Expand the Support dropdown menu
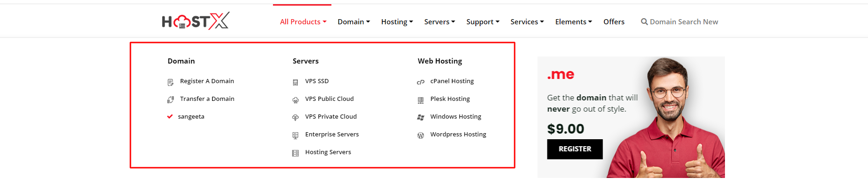Screen dimensions: 868x192 coord(483,21)
